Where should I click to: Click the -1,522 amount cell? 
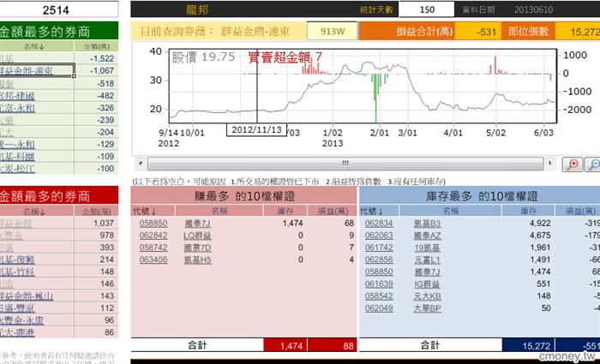96,58
